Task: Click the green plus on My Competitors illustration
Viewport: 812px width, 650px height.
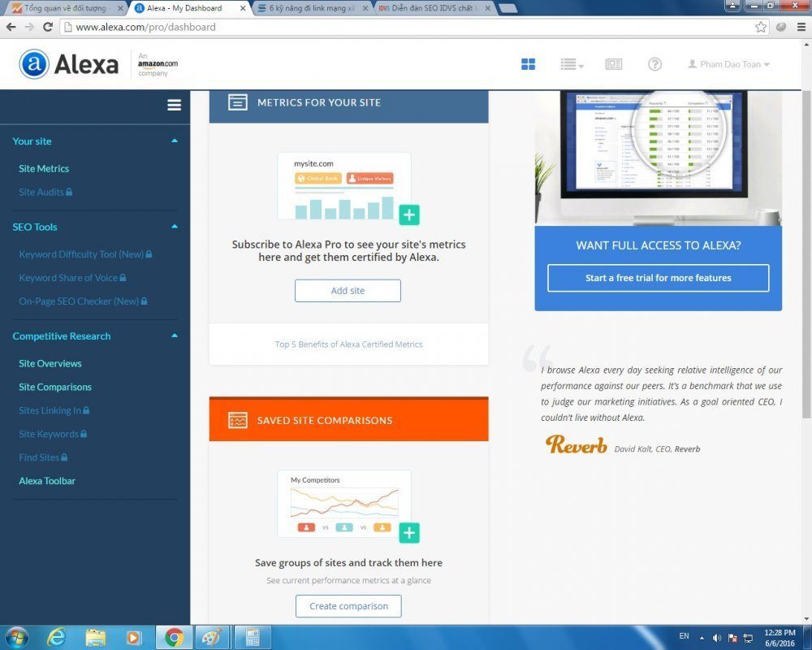Action: pyautogui.click(x=409, y=533)
